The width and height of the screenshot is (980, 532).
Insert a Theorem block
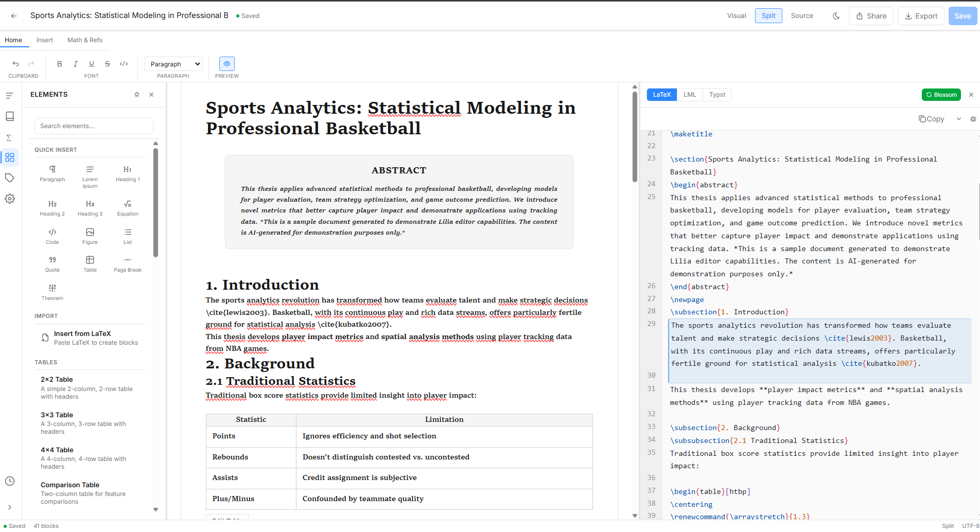tap(52, 292)
